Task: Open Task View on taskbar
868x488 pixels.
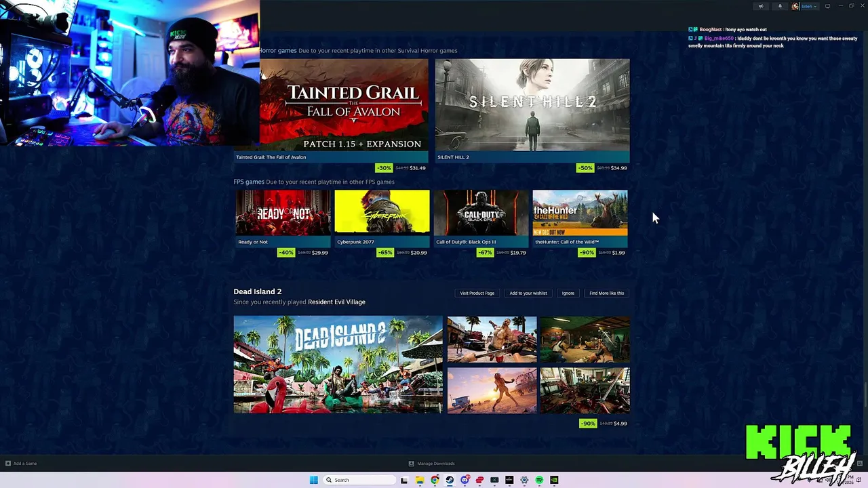Action: tap(404, 480)
